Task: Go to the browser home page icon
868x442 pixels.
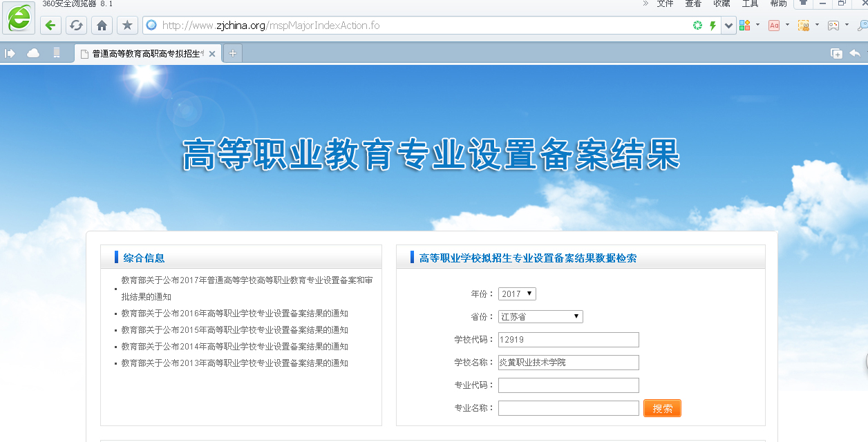Action: pos(102,26)
